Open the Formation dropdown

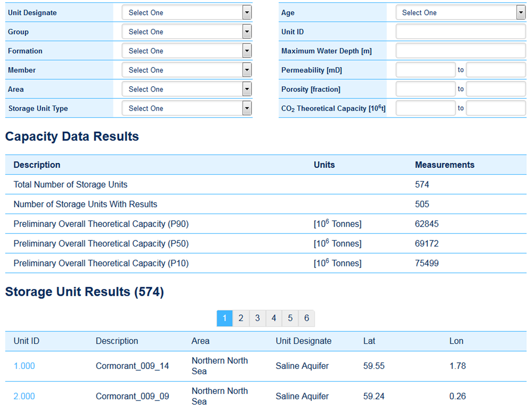pyautogui.click(x=187, y=51)
